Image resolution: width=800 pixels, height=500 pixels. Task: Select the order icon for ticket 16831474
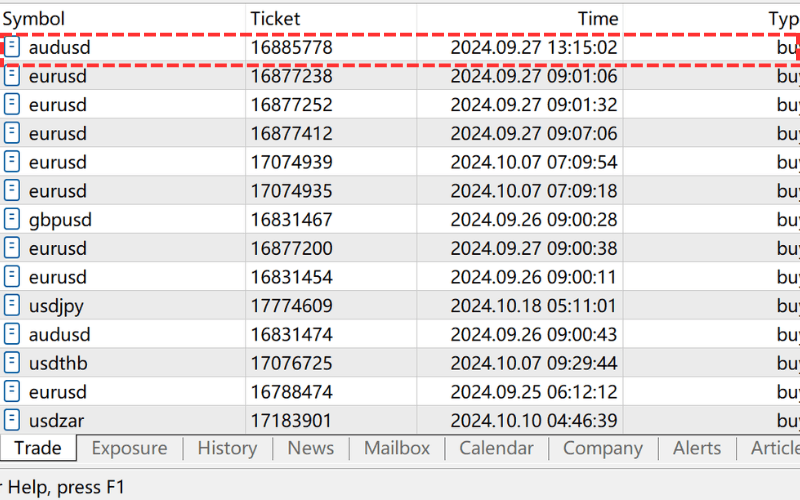[x=13, y=334]
